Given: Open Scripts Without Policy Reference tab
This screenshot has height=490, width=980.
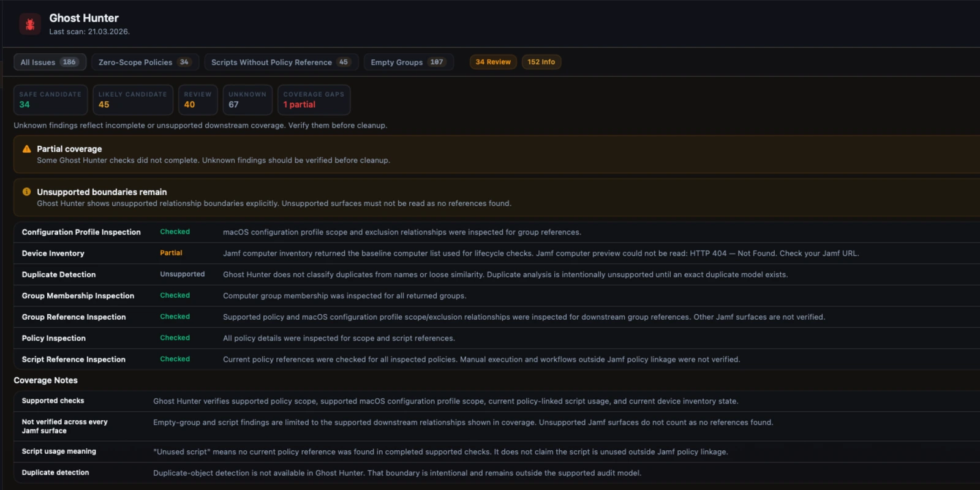Looking at the screenshot, I should click(281, 62).
